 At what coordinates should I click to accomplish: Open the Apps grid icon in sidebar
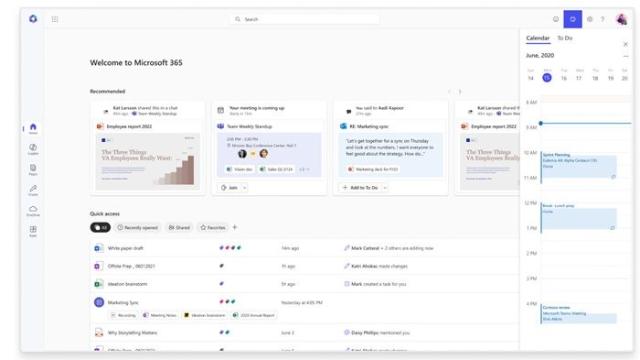click(33, 231)
